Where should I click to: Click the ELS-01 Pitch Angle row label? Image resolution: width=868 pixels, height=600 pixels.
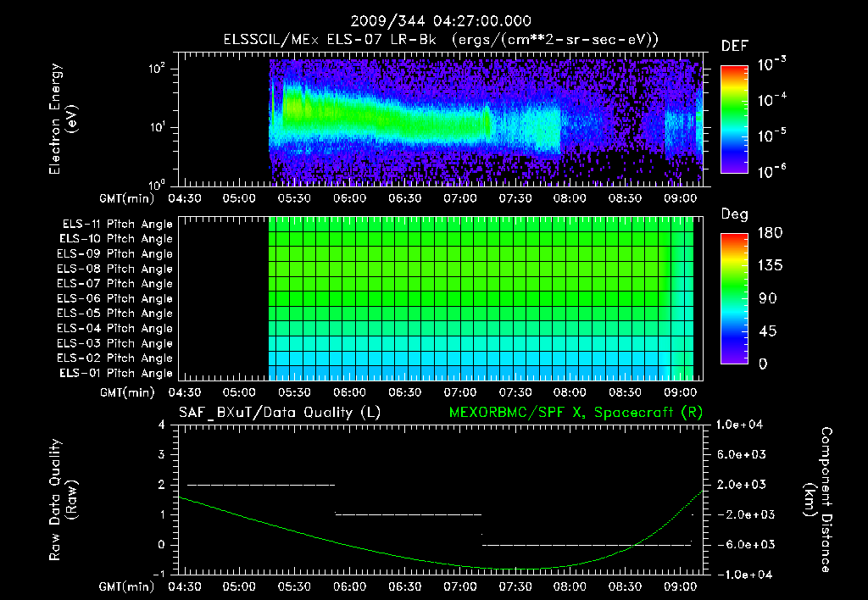click(116, 374)
